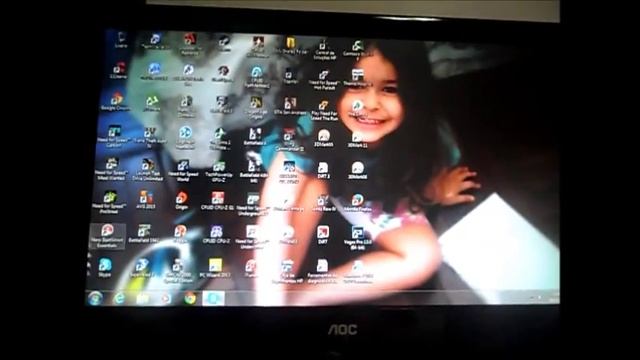
Task: Open the CCleaner desktop shortcut
Action: 119,70
